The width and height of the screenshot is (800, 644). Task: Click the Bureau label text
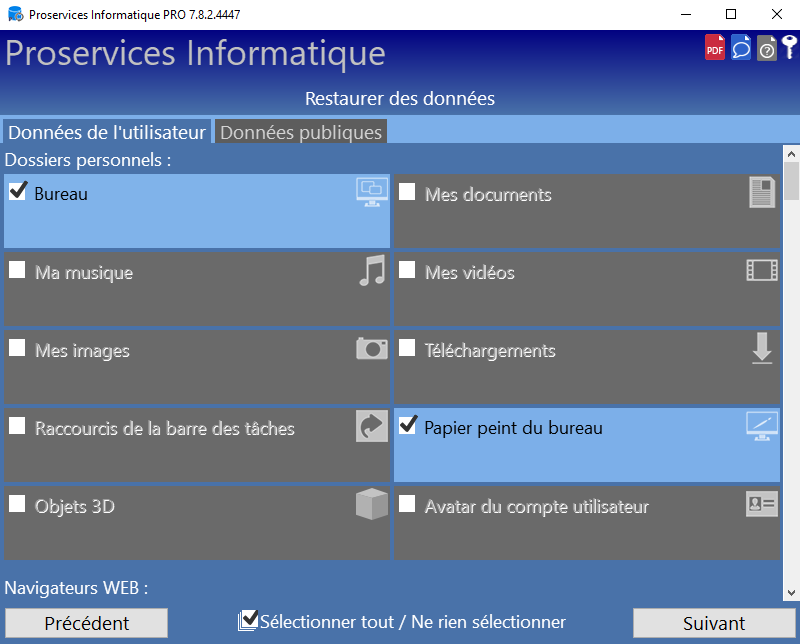(61, 194)
